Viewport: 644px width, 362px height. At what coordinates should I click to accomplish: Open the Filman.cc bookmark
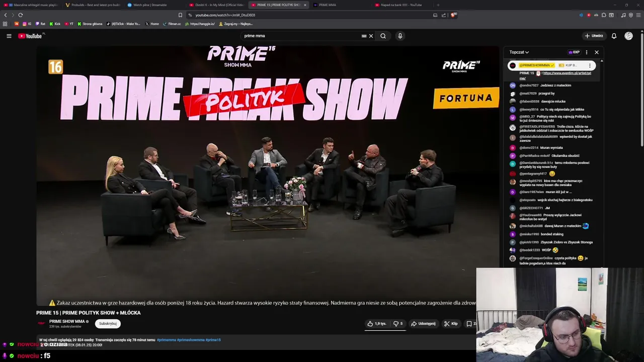pyautogui.click(x=172, y=24)
